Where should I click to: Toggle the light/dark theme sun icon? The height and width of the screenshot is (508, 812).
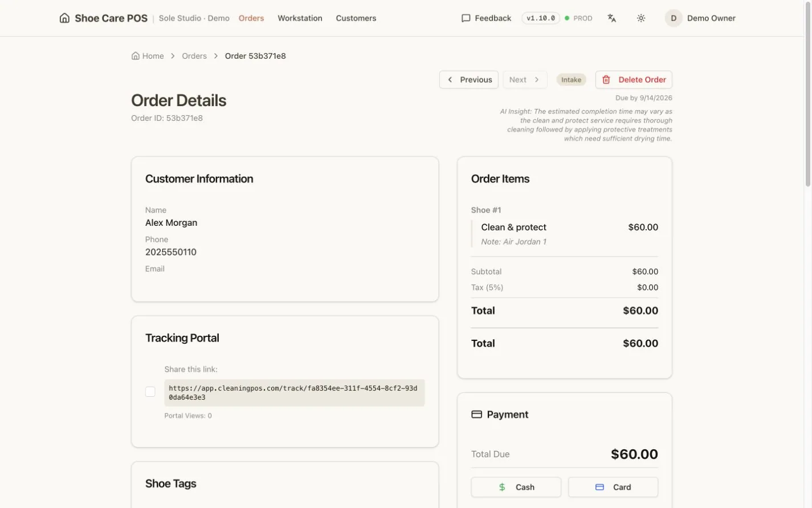pos(641,18)
